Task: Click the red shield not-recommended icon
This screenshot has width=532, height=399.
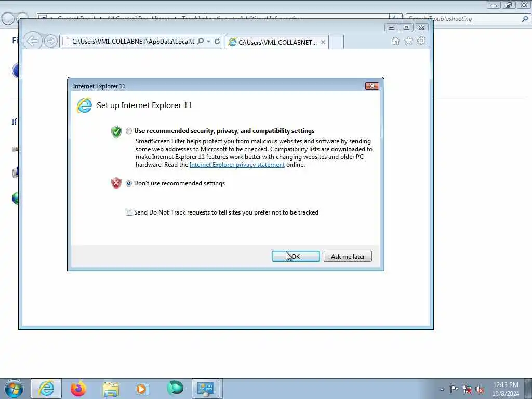Action: (116, 183)
